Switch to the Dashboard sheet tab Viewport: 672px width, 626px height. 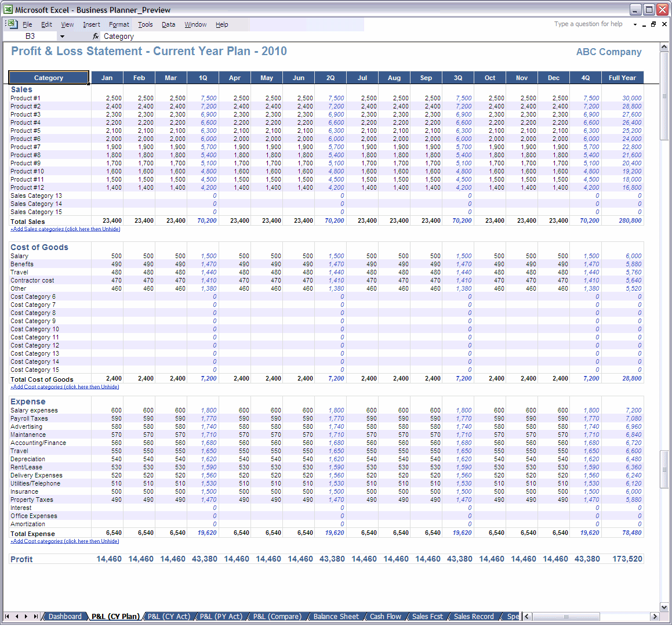pos(65,617)
